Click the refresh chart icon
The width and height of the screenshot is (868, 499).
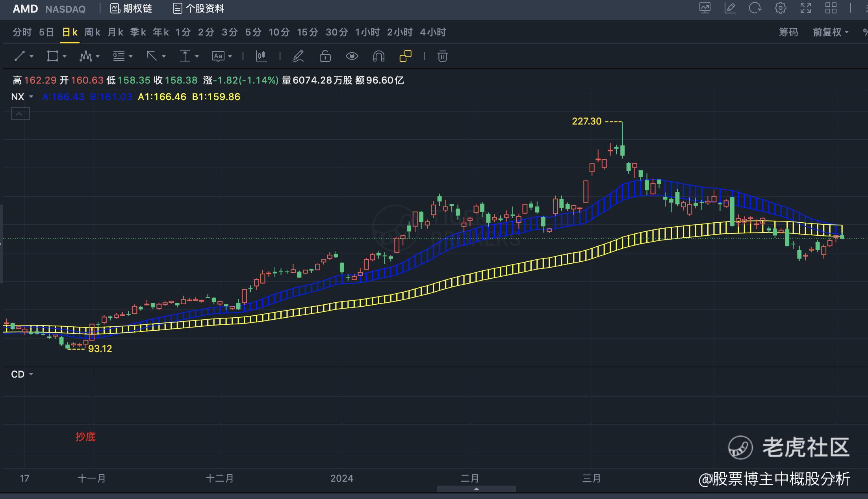[x=755, y=8]
